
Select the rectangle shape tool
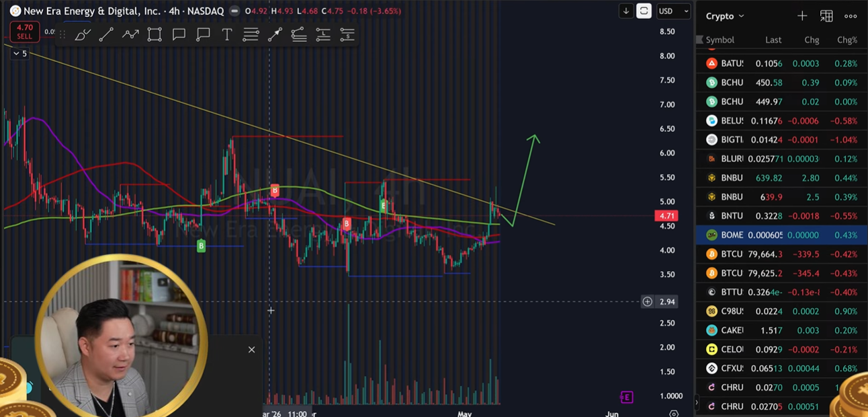[x=155, y=35]
